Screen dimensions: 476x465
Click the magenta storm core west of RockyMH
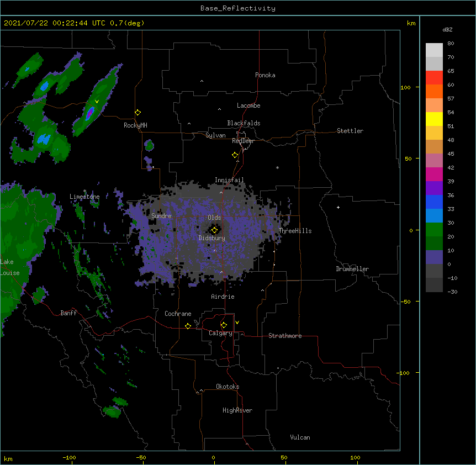point(89,113)
